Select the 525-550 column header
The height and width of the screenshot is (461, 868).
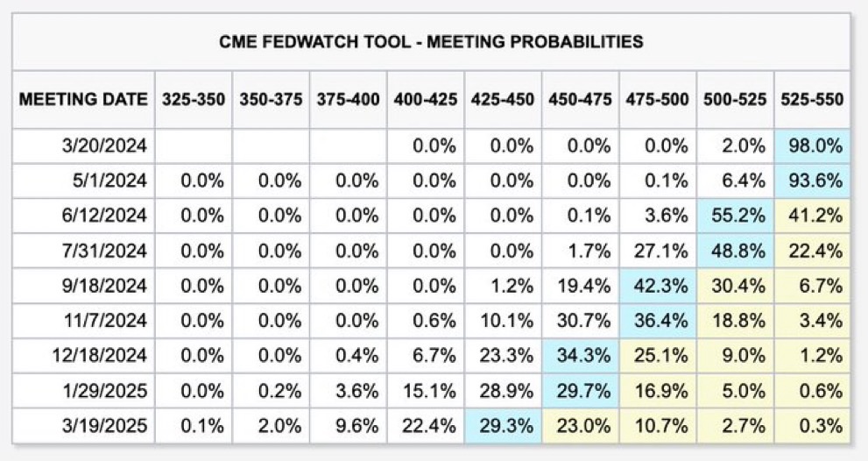pos(811,99)
